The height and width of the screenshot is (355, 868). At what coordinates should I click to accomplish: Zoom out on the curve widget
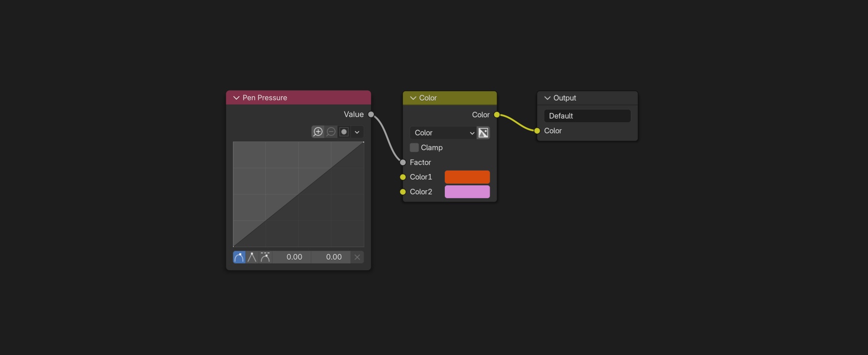click(x=331, y=132)
